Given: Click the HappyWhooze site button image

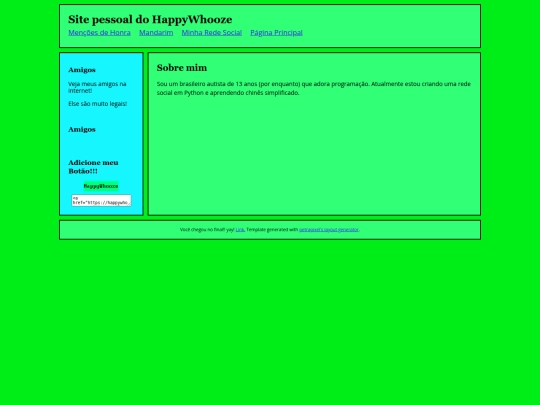Looking at the screenshot, I should coord(101,186).
